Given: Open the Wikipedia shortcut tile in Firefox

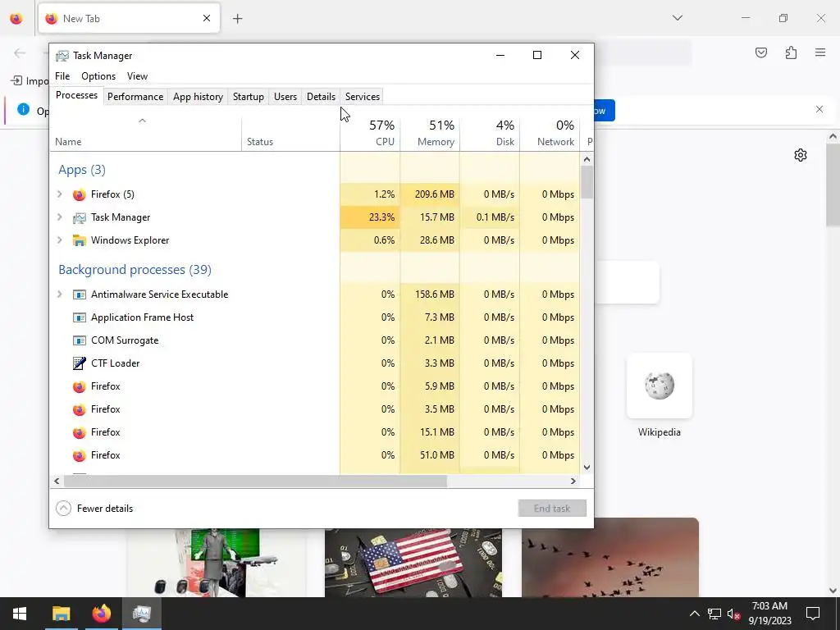Looking at the screenshot, I should point(659,386).
